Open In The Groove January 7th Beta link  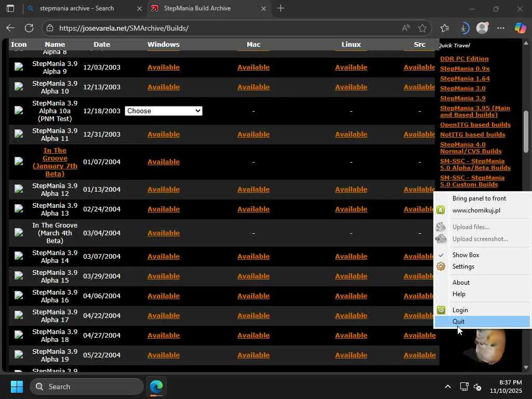(x=55, y=162)
